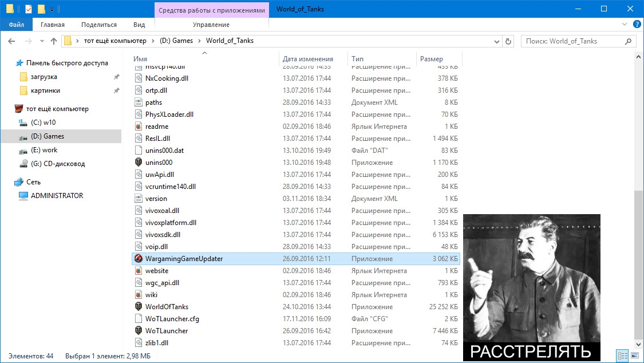This screenshot has height=363, width=644.
Task: Open recent locations dropdown arrow
Action: (42, 41)
